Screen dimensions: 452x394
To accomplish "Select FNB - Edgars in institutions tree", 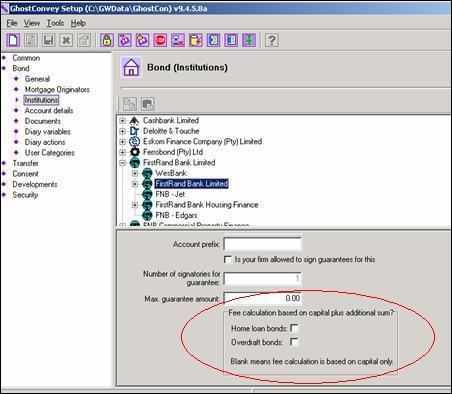I will pos(176,215).
